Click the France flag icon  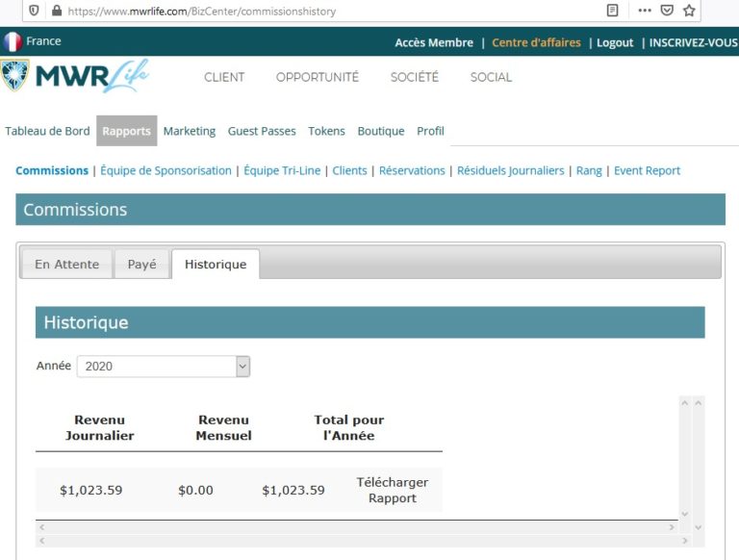click(13, 41)
